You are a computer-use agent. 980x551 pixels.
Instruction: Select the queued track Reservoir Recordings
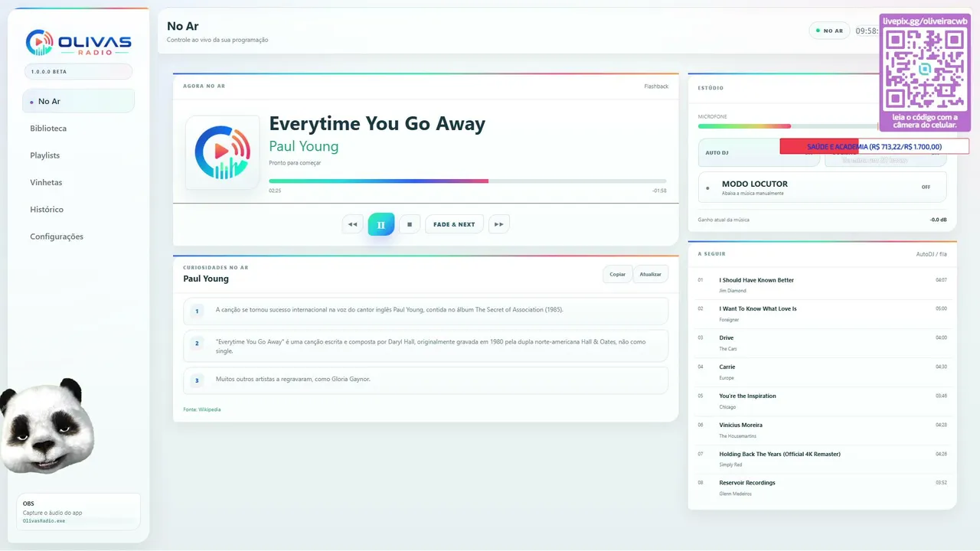(822, 487)
